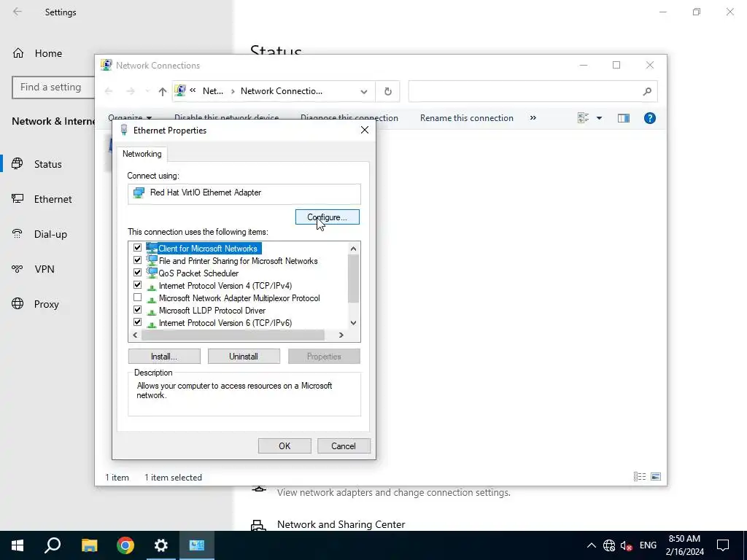Click Settings gear in taskbar

161,545
